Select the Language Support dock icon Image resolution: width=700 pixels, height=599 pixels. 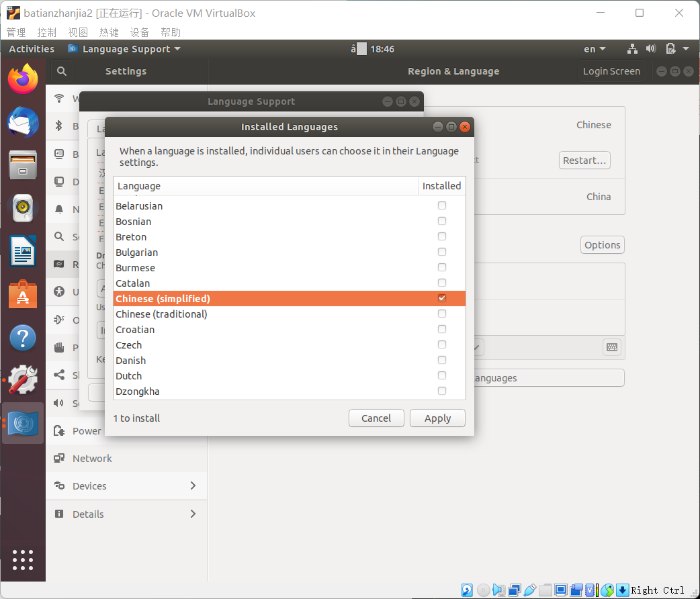[x=23, y=423]
